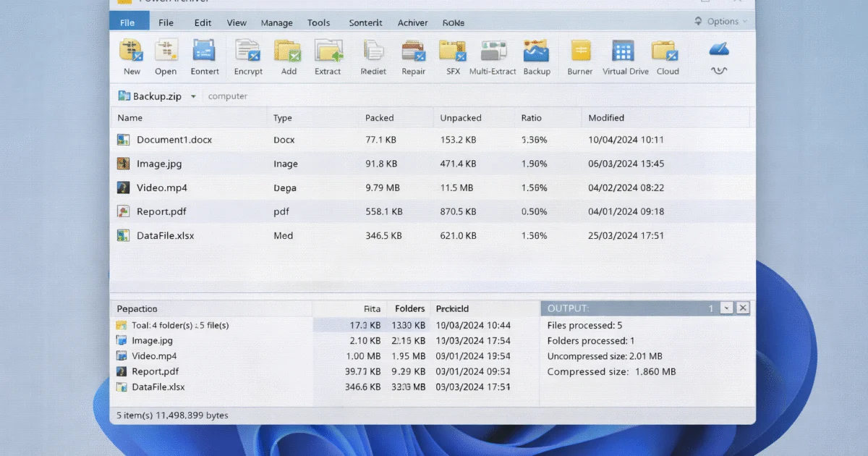Viewport: 868px width, 456px height.
Task: Click the curly line icon below pen
Action: tap(718, 70)
